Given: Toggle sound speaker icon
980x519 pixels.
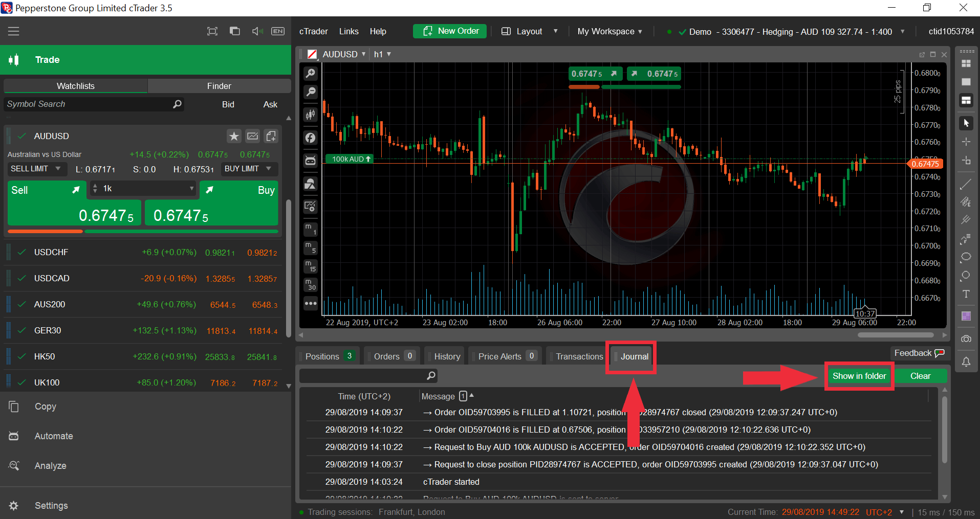Looking at the screenshot, I should click(257, 31).
